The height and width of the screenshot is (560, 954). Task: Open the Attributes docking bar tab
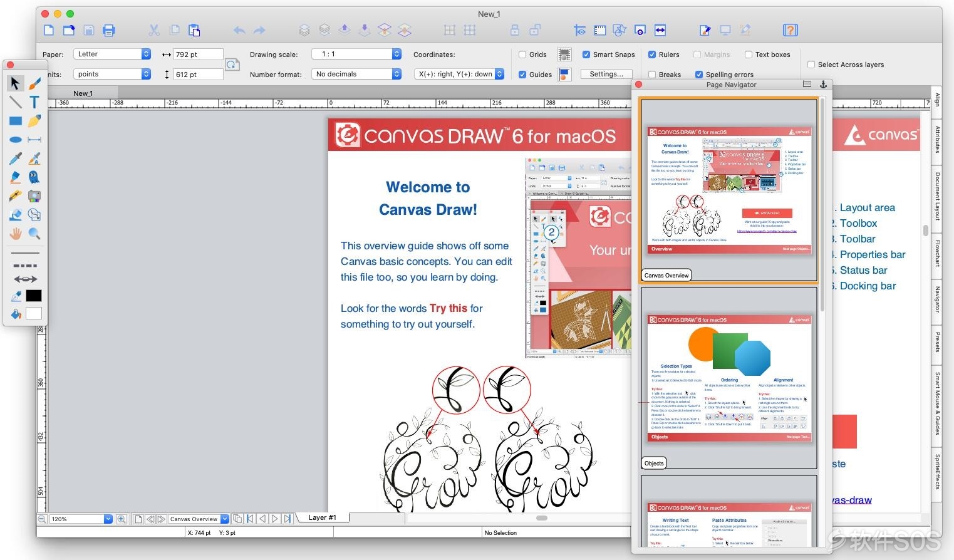click(x=937, y=139)
